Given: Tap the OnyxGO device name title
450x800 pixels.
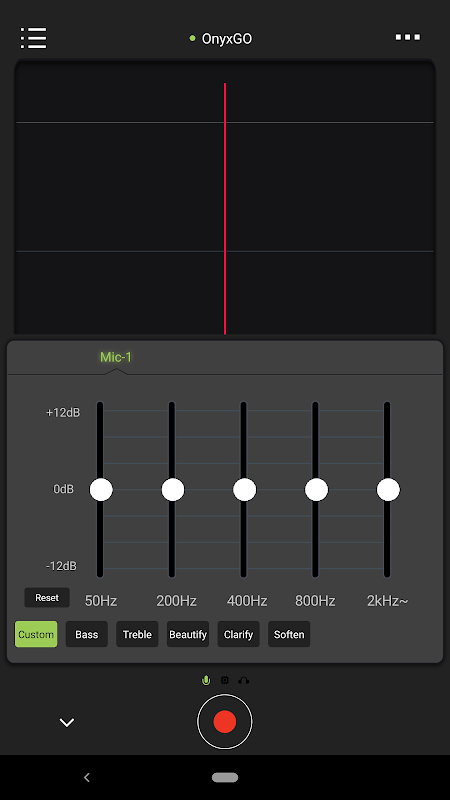Looking at the screenshot, I should pos(227,39).
